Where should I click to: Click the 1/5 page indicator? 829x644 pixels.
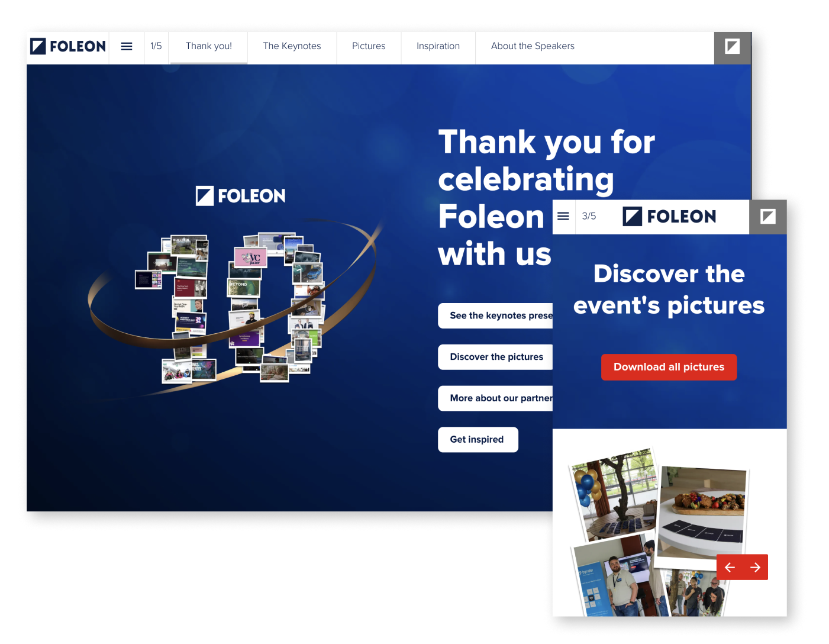156,46
